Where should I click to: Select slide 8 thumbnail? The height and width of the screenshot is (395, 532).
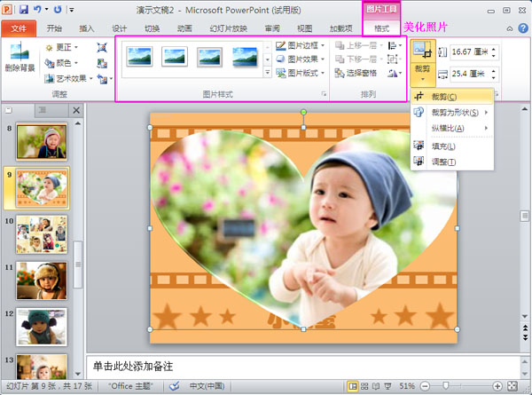pyautogui.click(x=42, y=141)
